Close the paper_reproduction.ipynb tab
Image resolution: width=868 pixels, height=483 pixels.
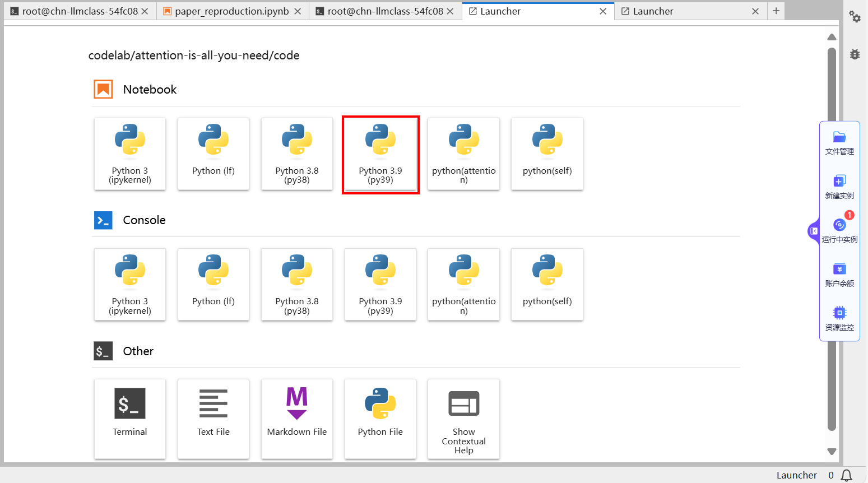click(298, 11)
